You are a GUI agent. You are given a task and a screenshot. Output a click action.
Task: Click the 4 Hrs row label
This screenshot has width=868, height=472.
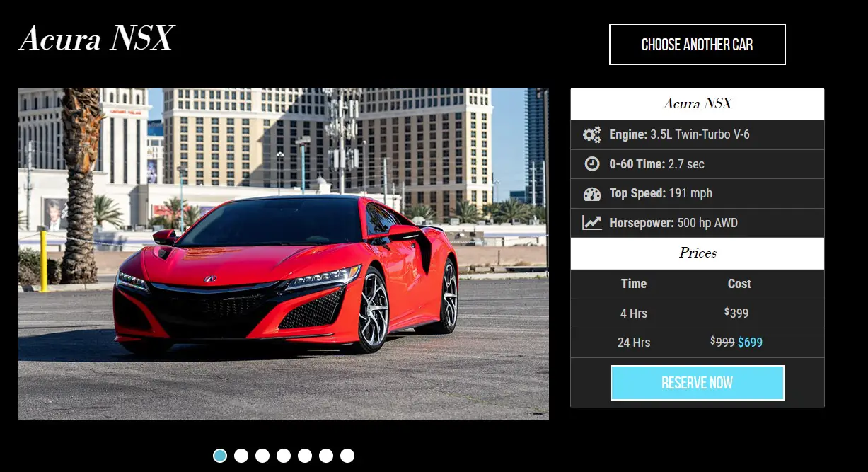(x=634, y=313)
